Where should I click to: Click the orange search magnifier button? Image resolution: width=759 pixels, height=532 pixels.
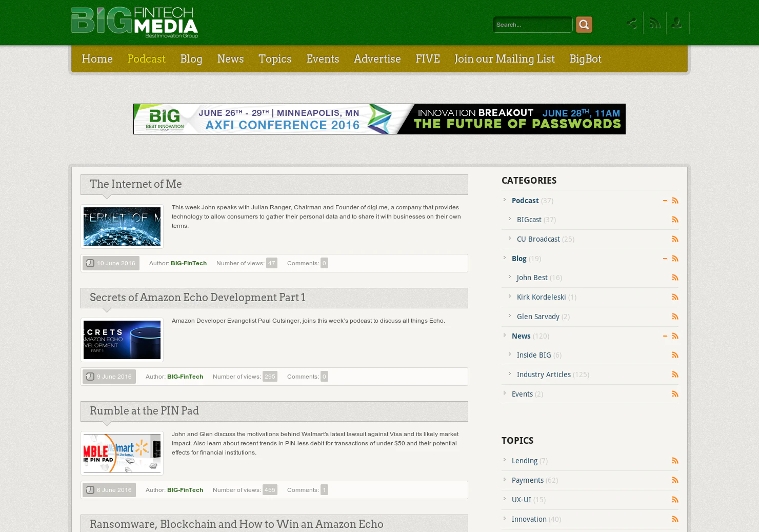[x=584, y=25]
